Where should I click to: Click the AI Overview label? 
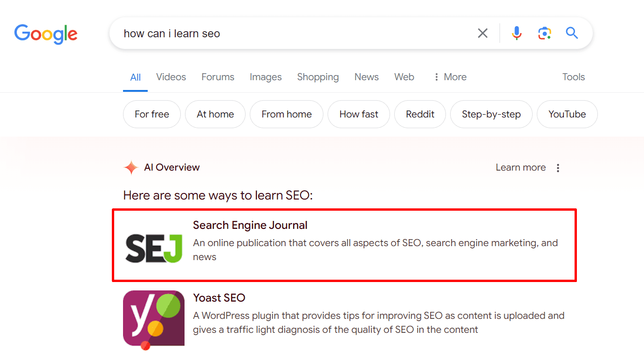[x=172, y=167]
